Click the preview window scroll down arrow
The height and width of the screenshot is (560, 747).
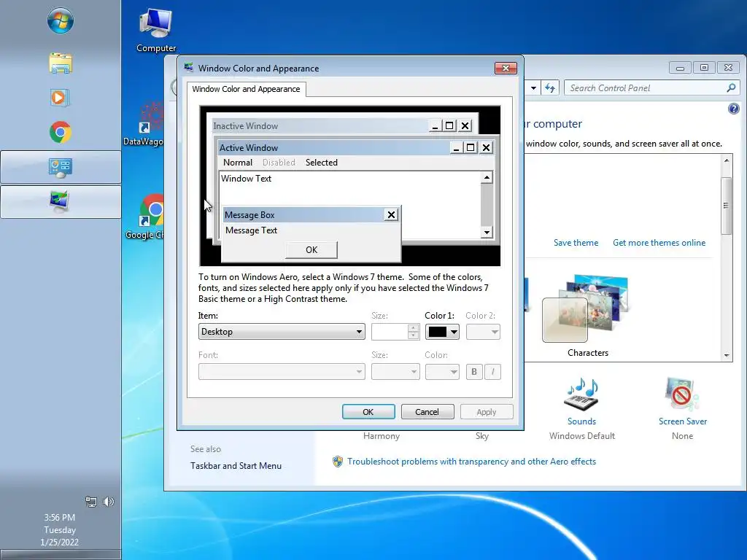[x=487, y=233]
